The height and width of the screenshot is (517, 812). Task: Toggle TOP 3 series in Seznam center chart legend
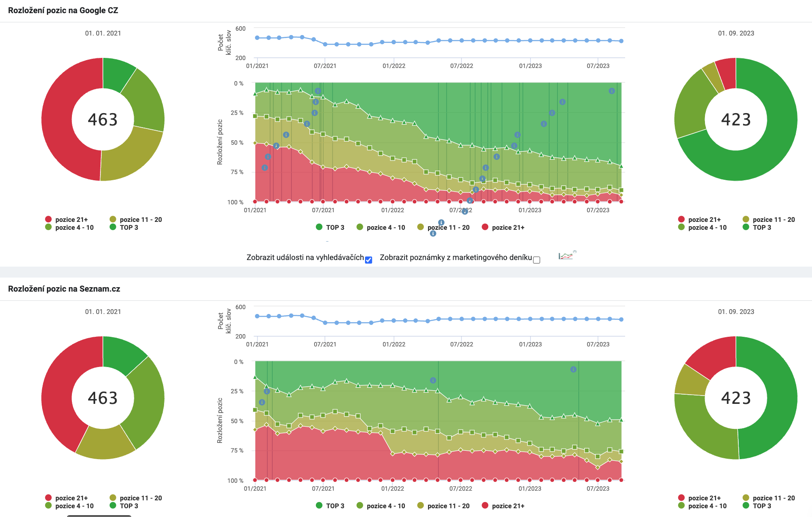coord(330,506)
